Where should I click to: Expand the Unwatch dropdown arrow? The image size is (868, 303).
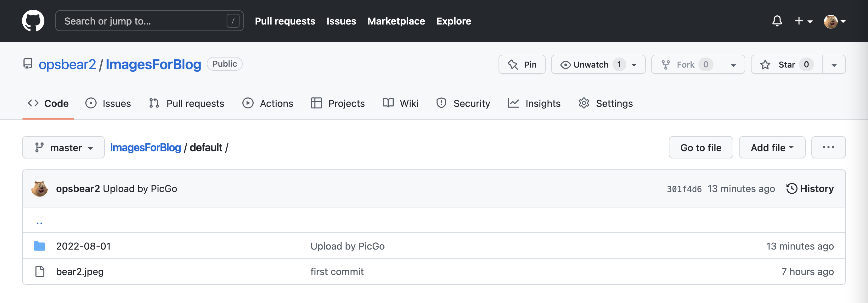(634, 65)
